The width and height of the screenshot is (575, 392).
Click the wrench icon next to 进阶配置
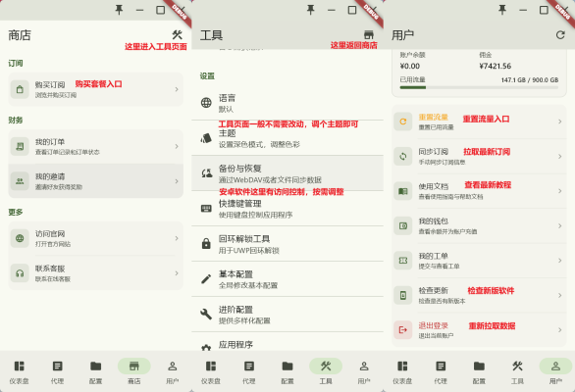[x=206, y=314]
